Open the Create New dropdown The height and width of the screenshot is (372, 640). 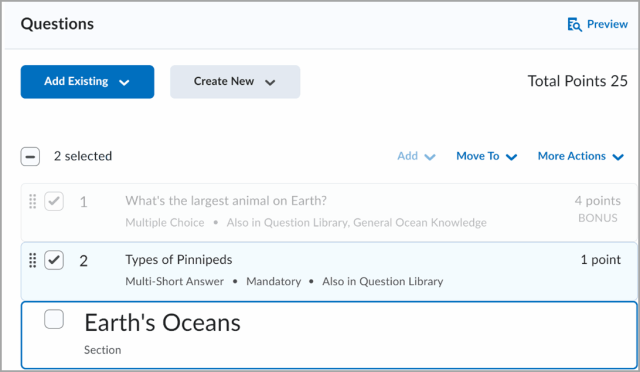[235, 82]
